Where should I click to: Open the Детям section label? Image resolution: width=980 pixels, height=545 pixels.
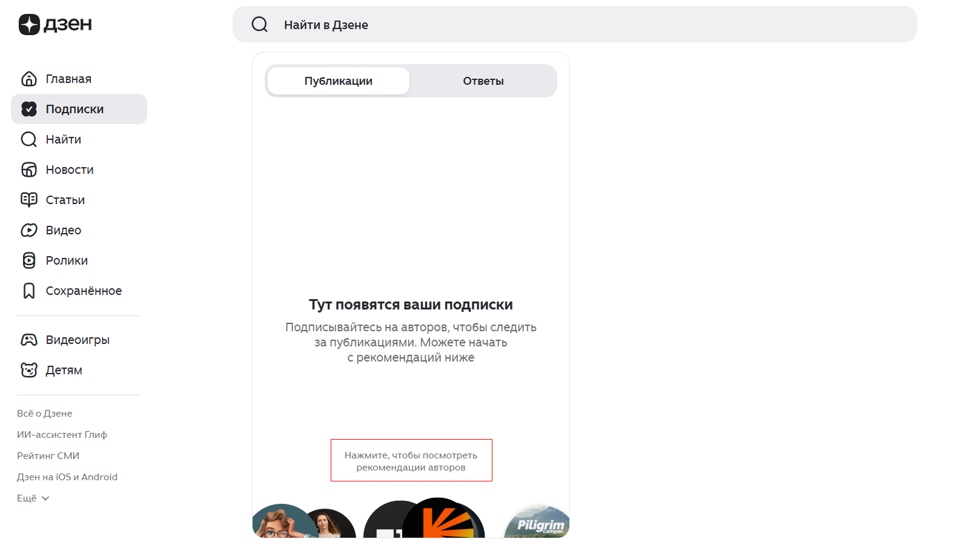pos(64,370)
